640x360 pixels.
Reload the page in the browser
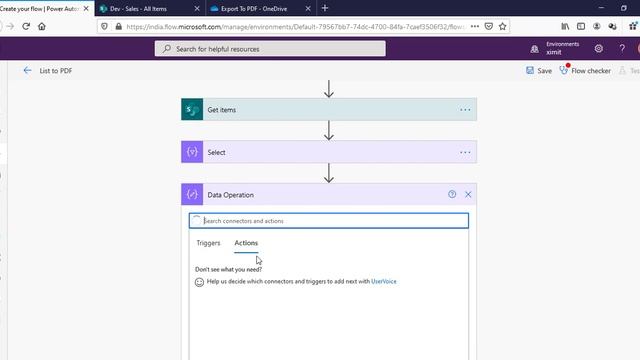tap(26, 27)
